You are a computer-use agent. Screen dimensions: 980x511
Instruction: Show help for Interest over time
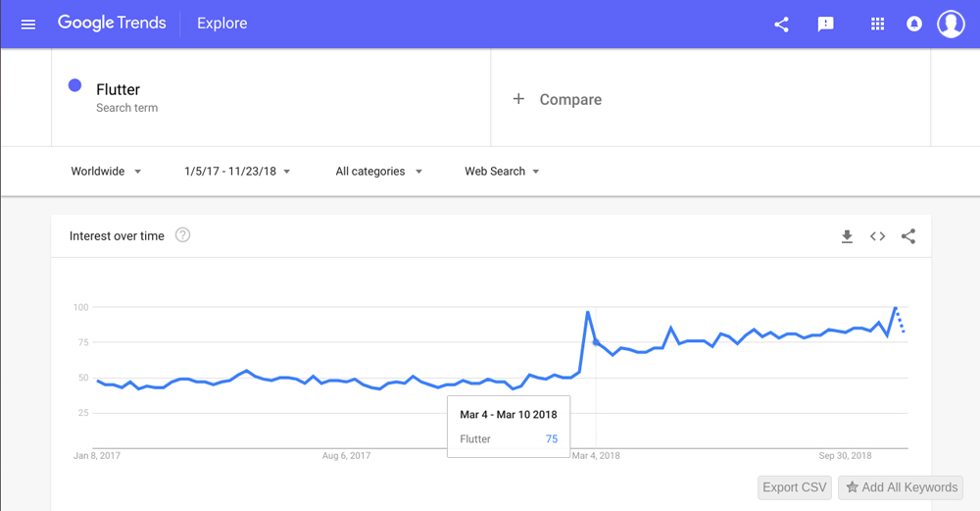tap(182, 235)
